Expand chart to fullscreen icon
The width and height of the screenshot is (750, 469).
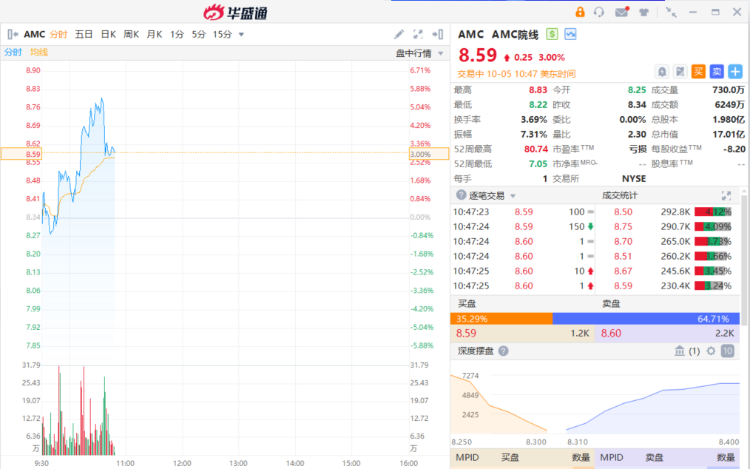[418, 34]
